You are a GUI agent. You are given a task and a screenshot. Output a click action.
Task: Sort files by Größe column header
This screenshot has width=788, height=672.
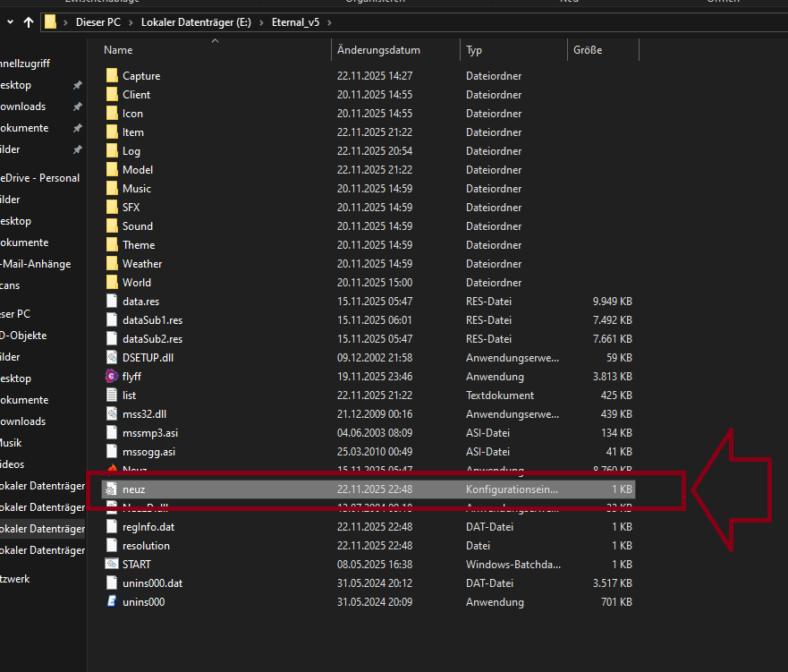click(x=588, y=50)
